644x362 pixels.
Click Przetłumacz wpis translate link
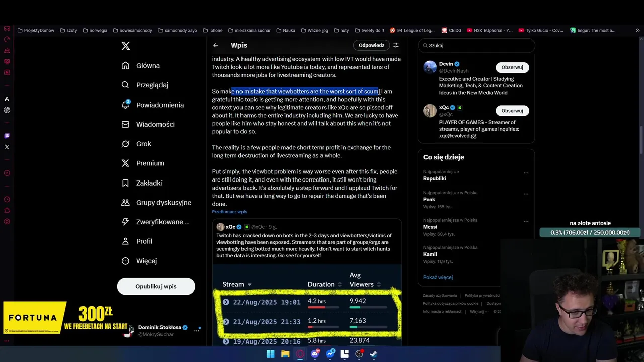[229, 212]
